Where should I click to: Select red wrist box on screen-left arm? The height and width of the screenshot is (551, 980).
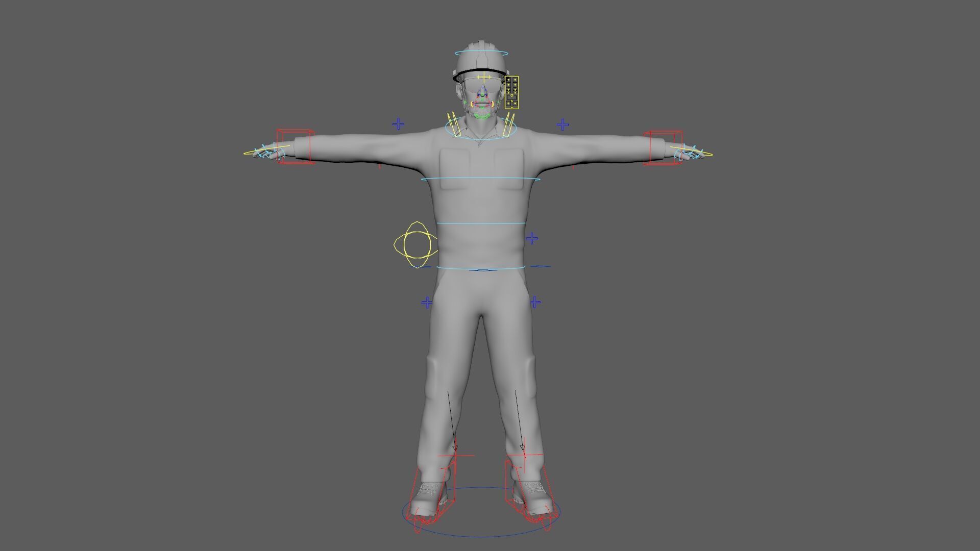point(295,146)
